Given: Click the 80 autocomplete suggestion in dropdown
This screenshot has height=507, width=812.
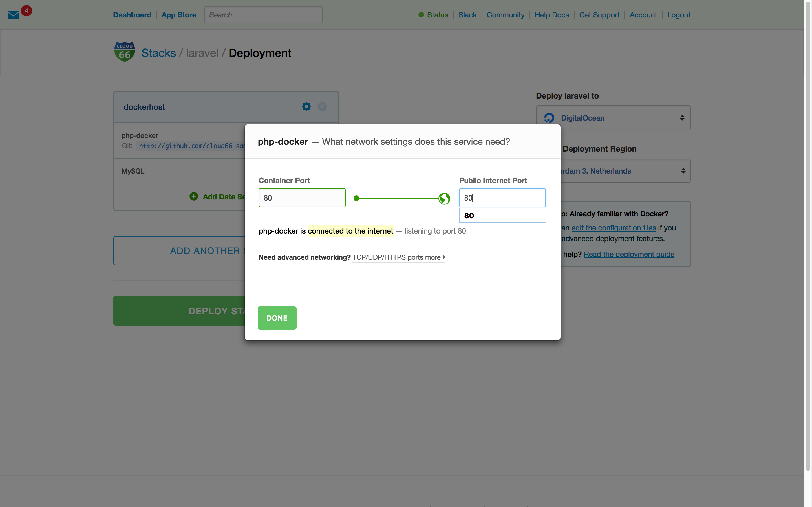Looking at the screenshot, I should [x=502, y=215].
